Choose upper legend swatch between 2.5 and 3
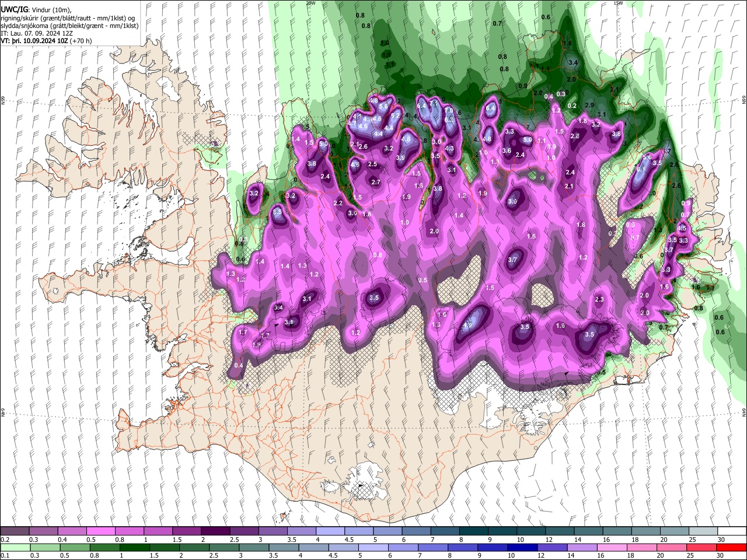 (x=243, y=531)
